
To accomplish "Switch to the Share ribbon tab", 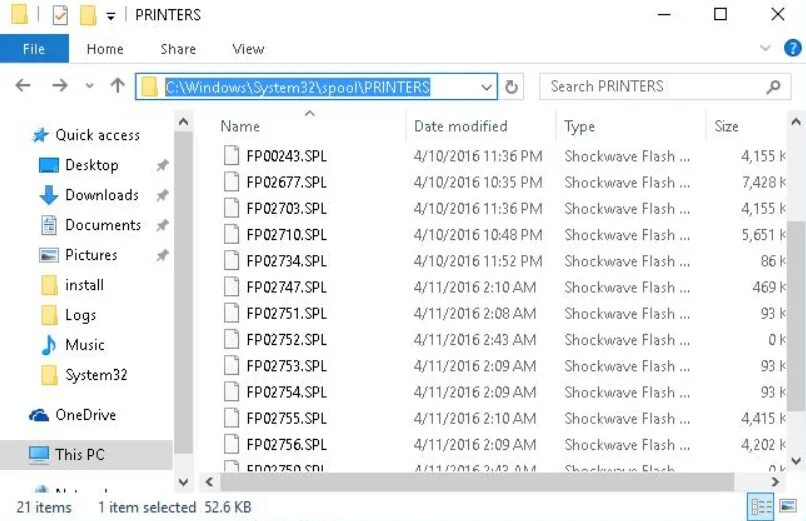I will (x=178, y=49).
